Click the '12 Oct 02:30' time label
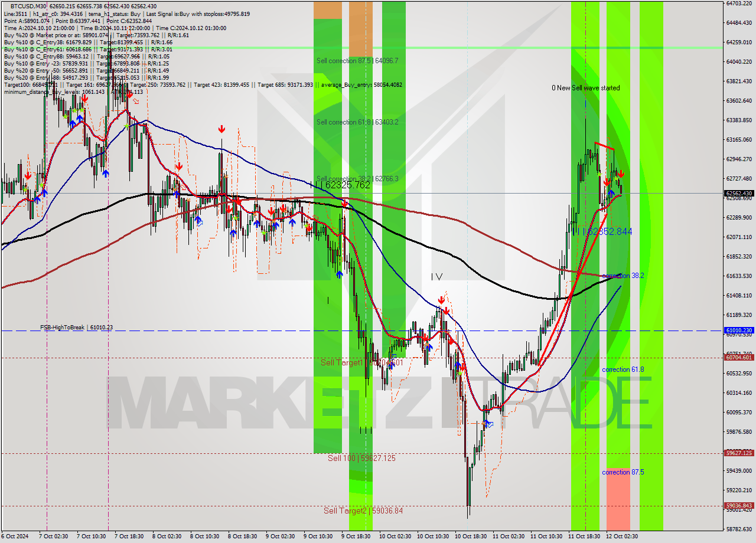Viewport: 756px width, 543px height. (621, 537)
